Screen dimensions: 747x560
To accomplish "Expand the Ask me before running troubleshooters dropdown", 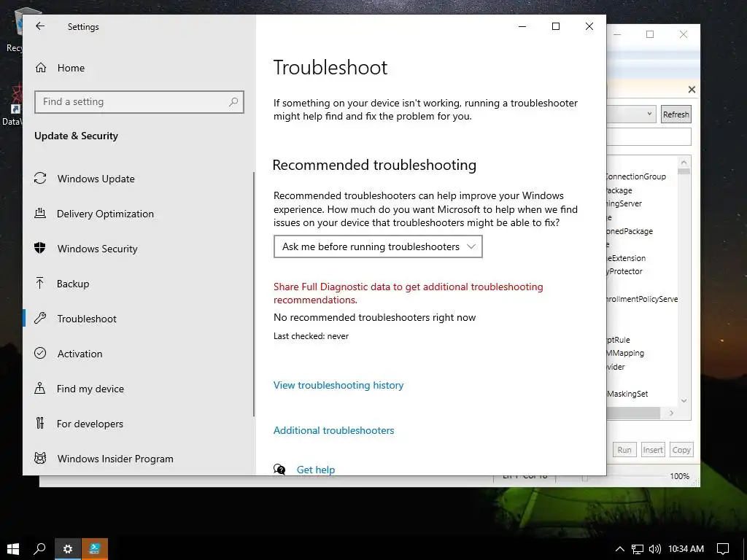I will point(378,246).
